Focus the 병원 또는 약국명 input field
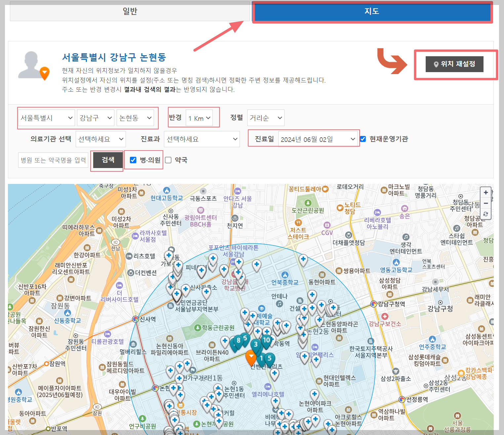 pyautogui.click(x=53, y=160)
